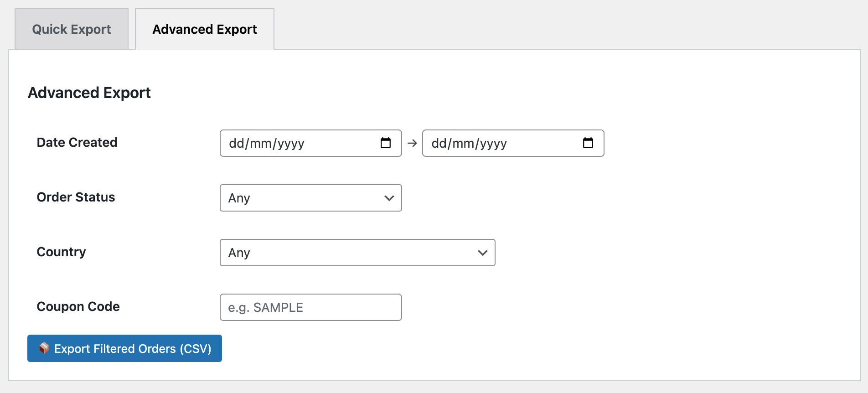The image size is (868, 393).
Task: Focus the Coupon Code input field
Action: (x=310, y=307)
